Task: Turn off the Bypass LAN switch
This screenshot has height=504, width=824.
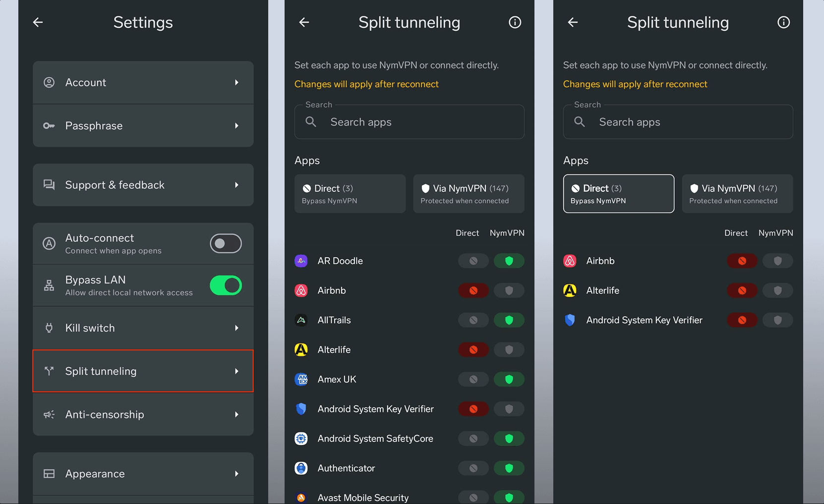Action: pos(226,285)
